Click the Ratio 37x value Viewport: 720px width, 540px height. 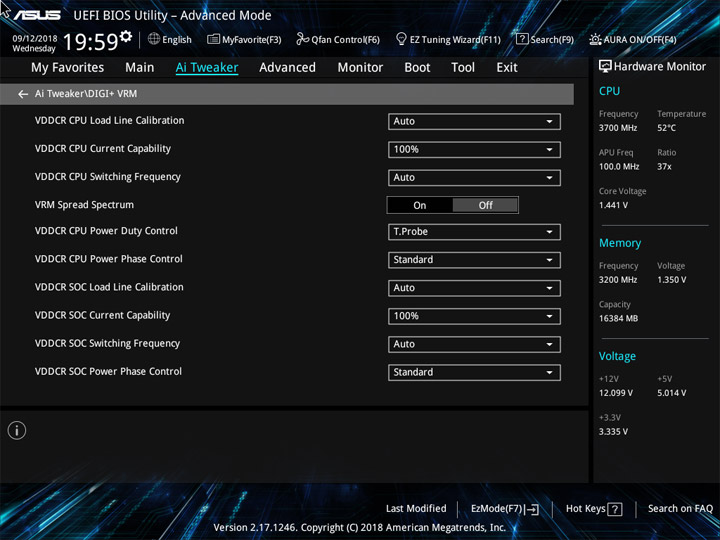coord(664,166)
